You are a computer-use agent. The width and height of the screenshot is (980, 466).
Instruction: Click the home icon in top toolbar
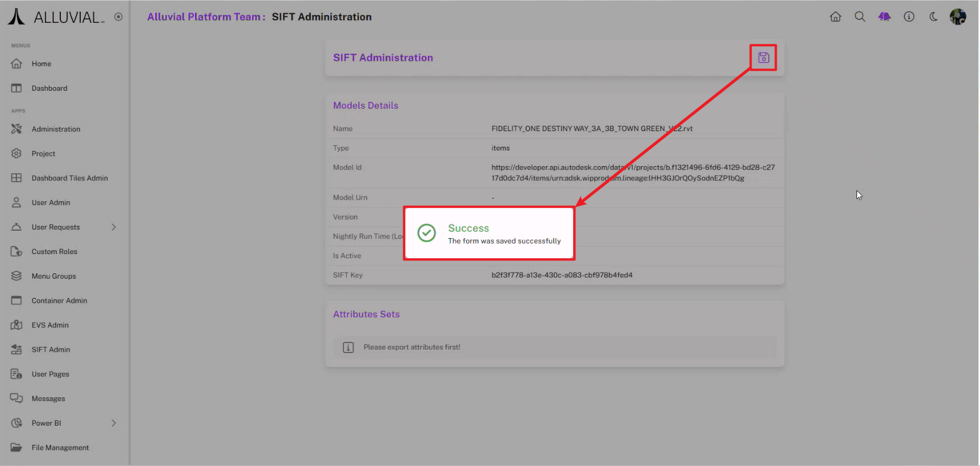[835, 17]
